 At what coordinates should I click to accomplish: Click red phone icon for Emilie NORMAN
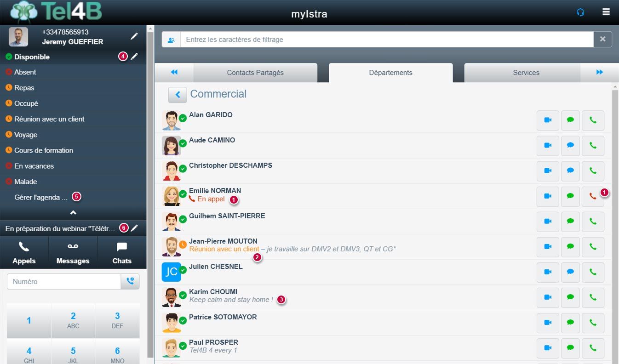click(x=593, y=196)
